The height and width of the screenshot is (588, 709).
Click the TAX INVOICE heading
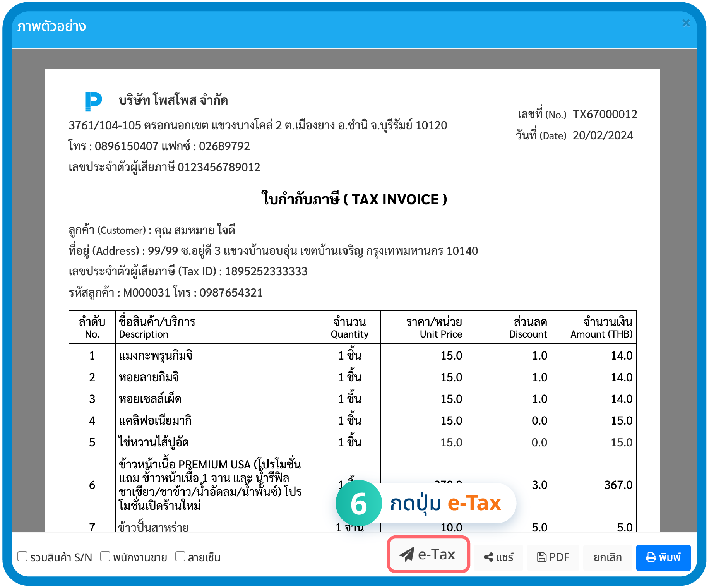coord(354,199)
